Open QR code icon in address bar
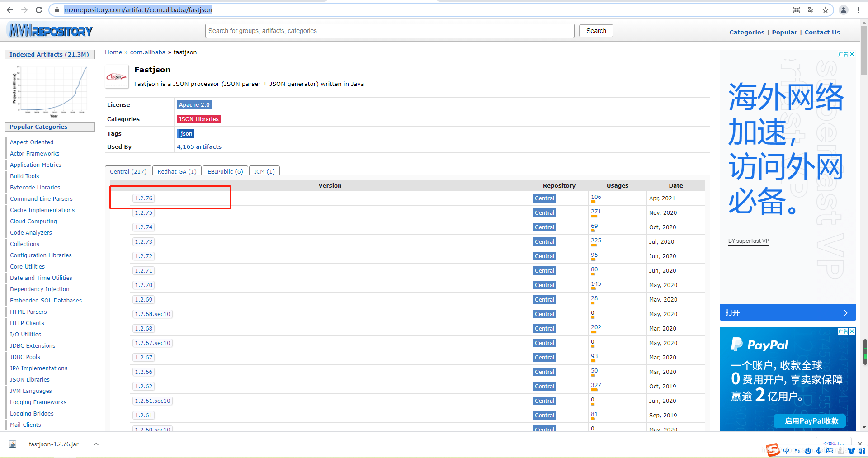 [797, 10]
